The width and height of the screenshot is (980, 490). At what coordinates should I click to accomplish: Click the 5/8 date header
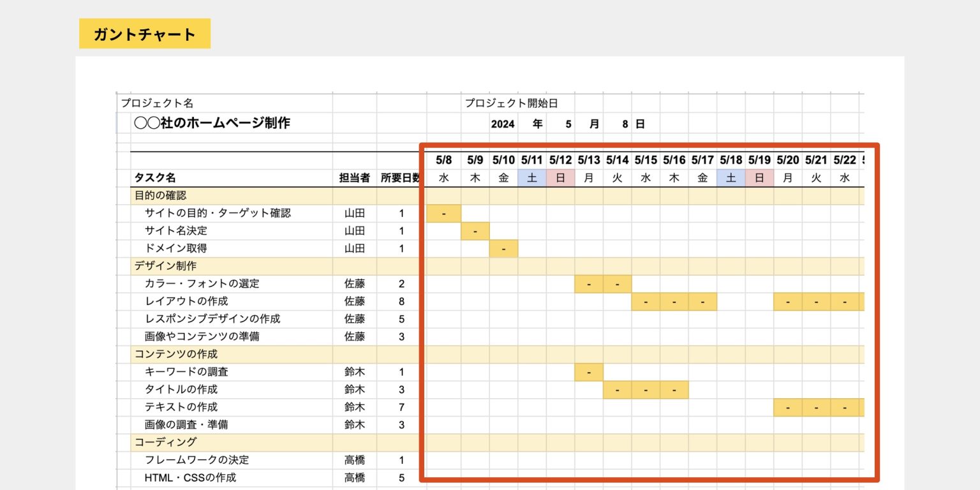[443, 160]
